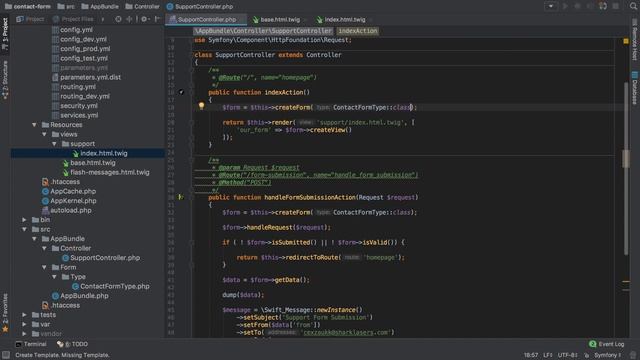Open the Favorites star tool window
The image size is (640, 360).
pyautogui.click(x=5, y=313)
